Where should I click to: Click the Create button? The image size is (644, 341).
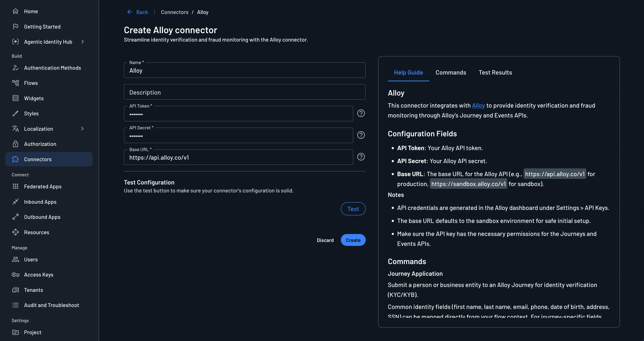tap(353, 240)
